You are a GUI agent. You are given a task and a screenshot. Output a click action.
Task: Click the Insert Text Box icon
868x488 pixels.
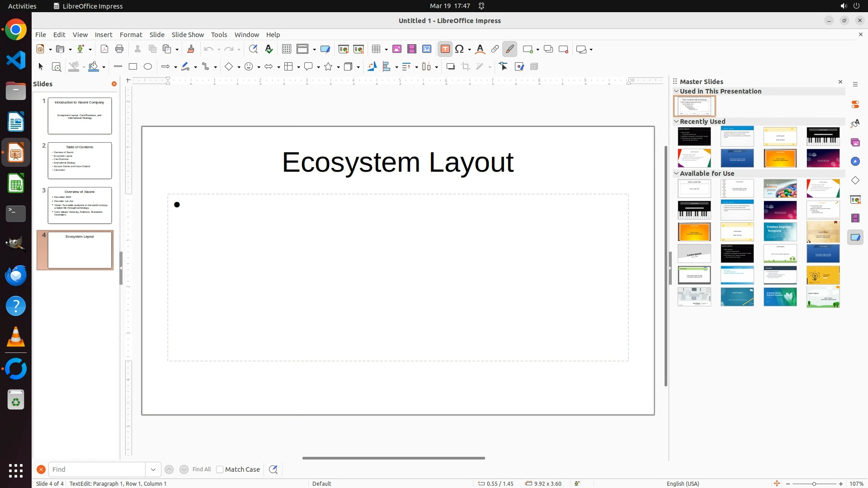click(x=445, y=49)
